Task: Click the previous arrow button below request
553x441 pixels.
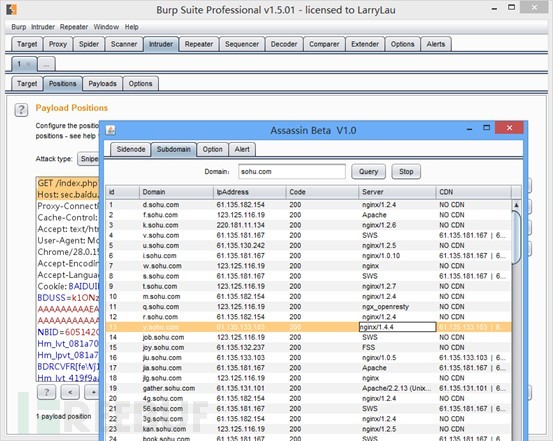Action: [x=70, y=392]
